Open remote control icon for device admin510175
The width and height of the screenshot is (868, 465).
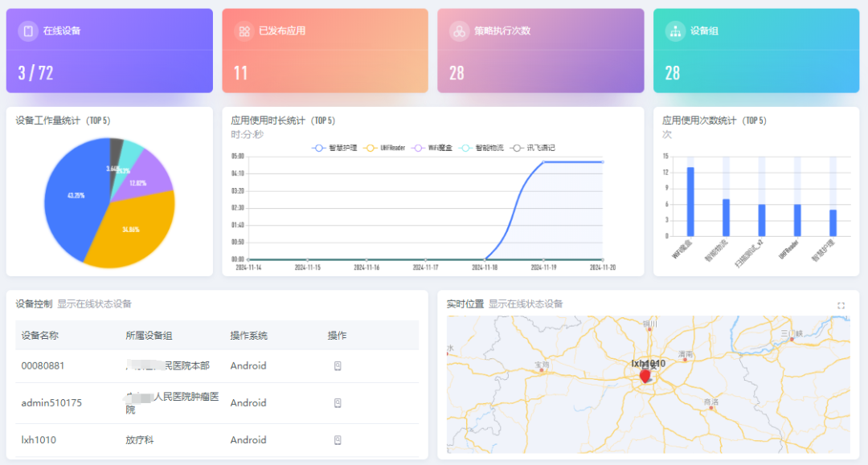[x=338, y=403]
